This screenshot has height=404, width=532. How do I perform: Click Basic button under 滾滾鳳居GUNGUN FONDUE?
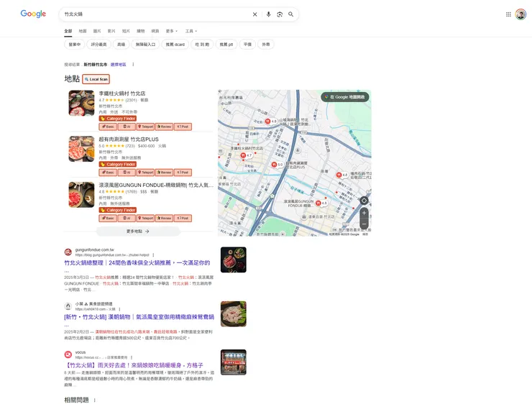[x=108, y=218]
